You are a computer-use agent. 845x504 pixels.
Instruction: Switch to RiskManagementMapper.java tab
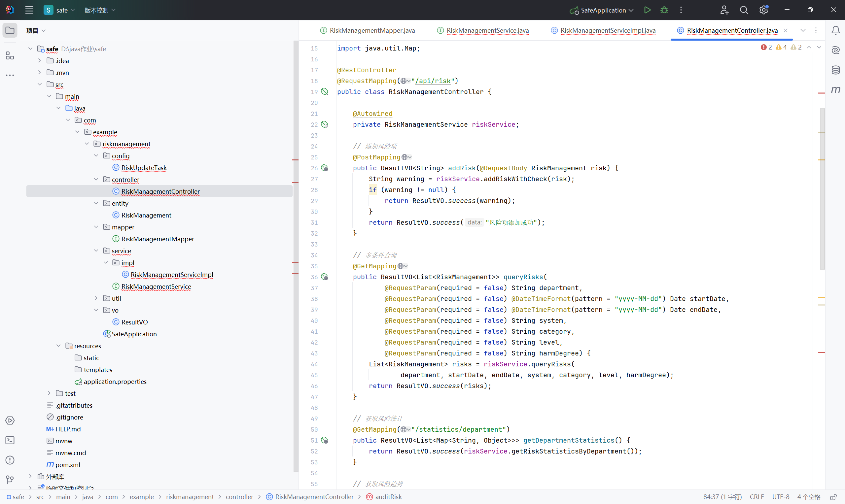tap(372, 31)
